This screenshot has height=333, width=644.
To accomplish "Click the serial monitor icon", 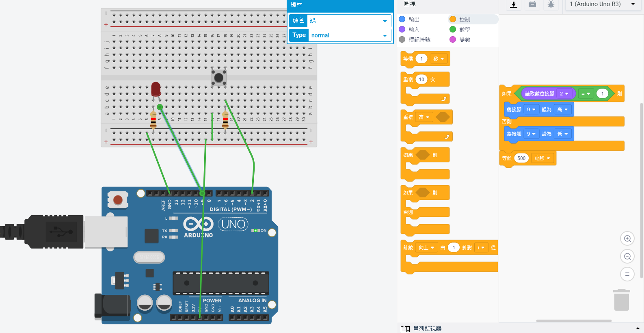I will click(405, 329).
